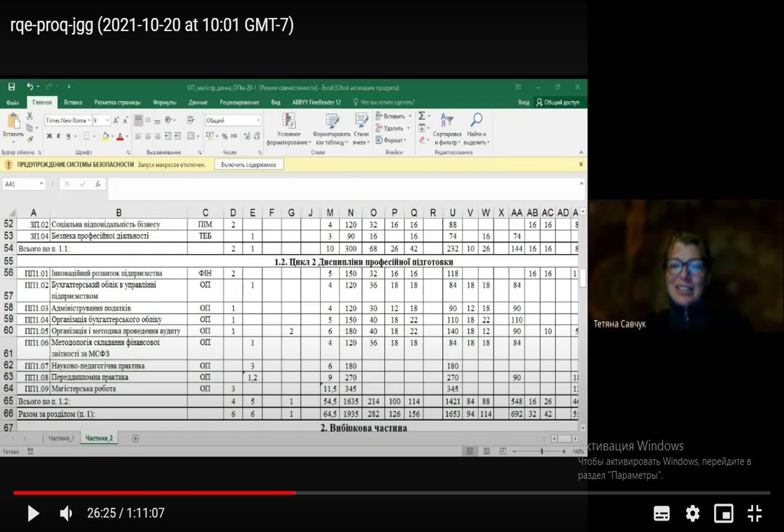
Task: Open the Sort and Filter tool
Action: pos(447,129)
